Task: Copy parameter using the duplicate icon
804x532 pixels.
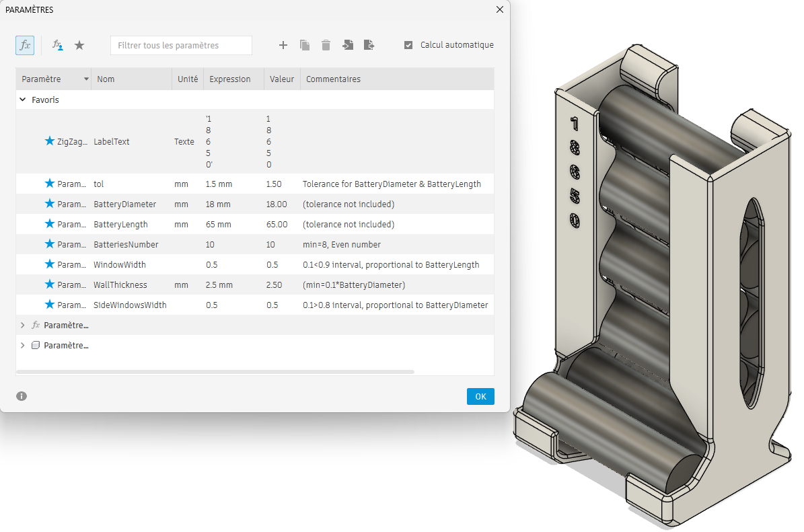Action: tap(305, 45)
